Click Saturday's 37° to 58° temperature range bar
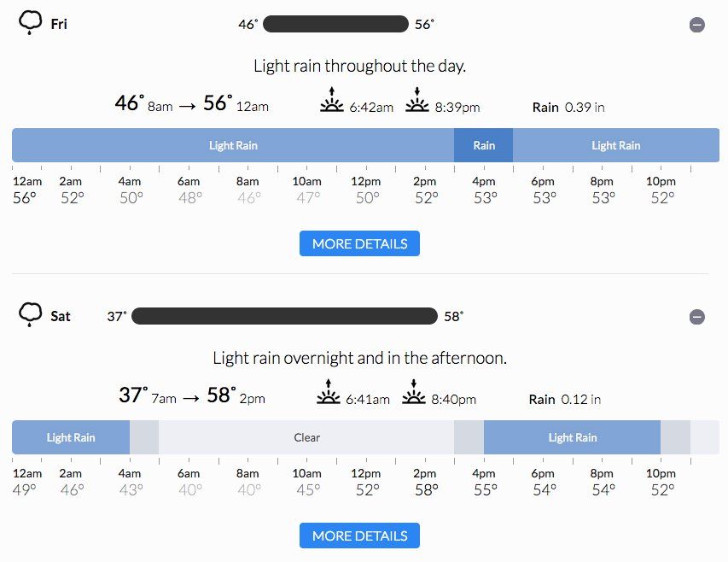This screenshot has height=562, width=728. coord(284,316)
